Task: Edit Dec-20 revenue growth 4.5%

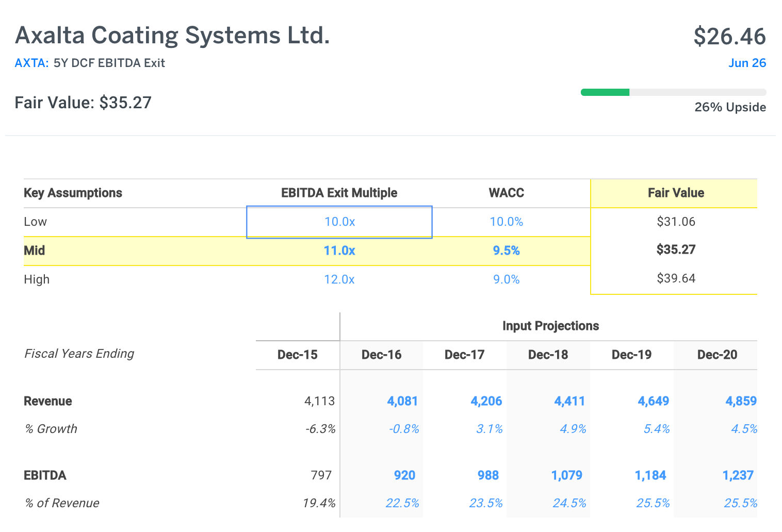Action: [744, 429]
